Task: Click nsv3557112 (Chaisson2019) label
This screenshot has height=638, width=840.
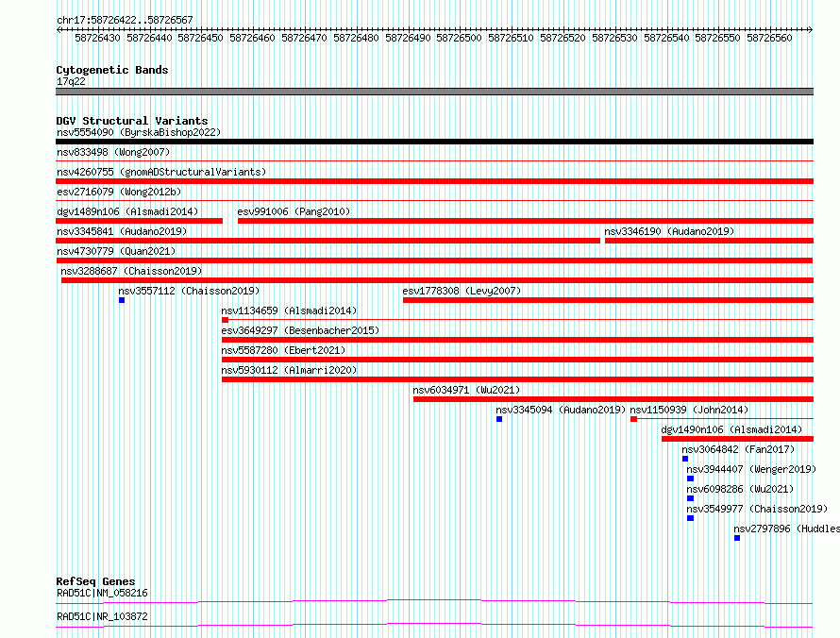Action: [189, 291]
